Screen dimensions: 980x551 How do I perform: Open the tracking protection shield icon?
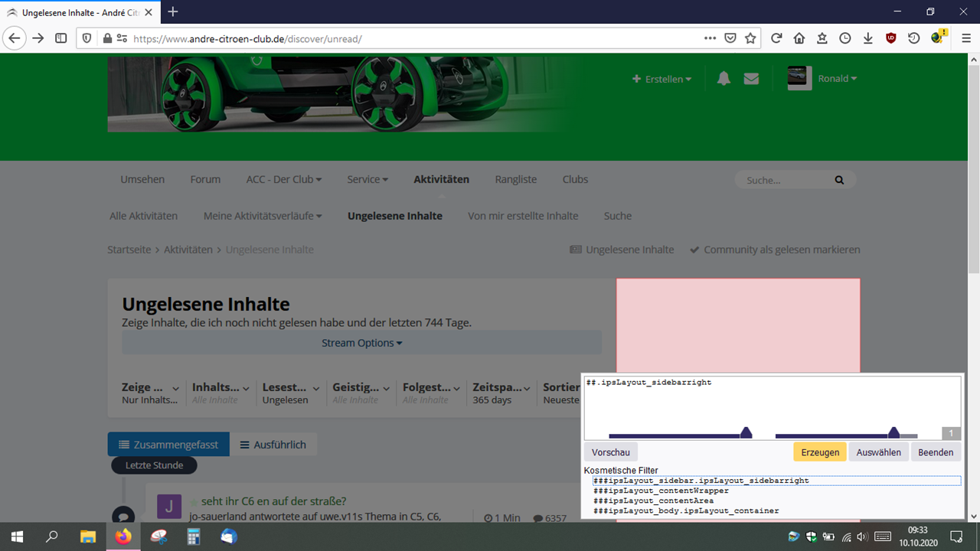tap(87, 38)
